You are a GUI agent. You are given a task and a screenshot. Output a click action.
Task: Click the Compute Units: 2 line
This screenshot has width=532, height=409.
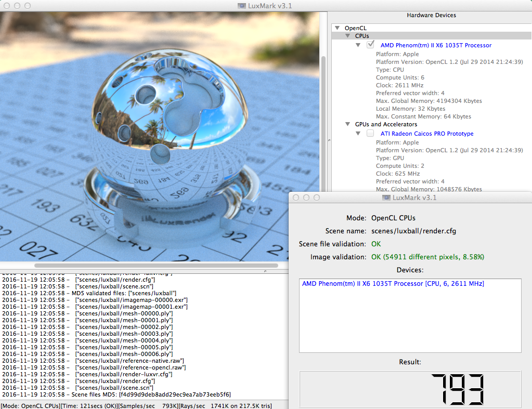pyautogui.click(x=400, y=166)
